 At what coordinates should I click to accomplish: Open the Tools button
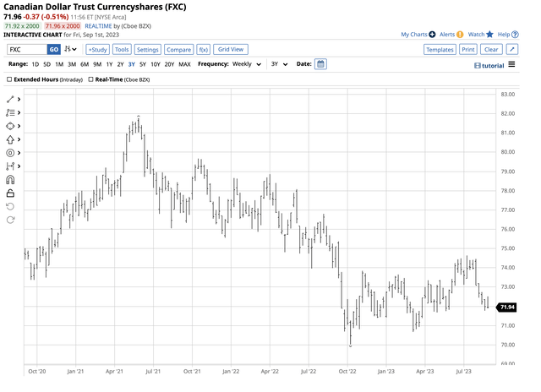(122, 49)
